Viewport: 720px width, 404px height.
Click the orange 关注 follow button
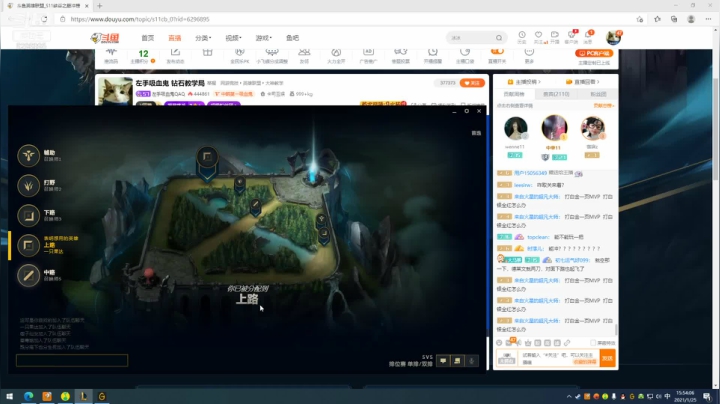click(x=472, y=83)
